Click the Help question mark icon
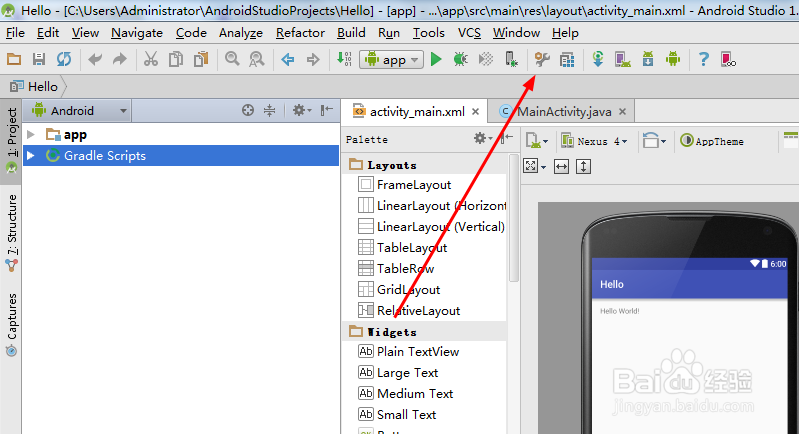The width and height of the screenshot is (799, 434). pos(704,60)
